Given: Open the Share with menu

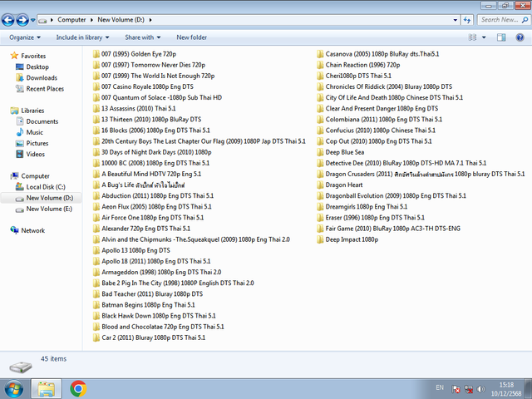Looking at the screenshot, I should [142, 37].
